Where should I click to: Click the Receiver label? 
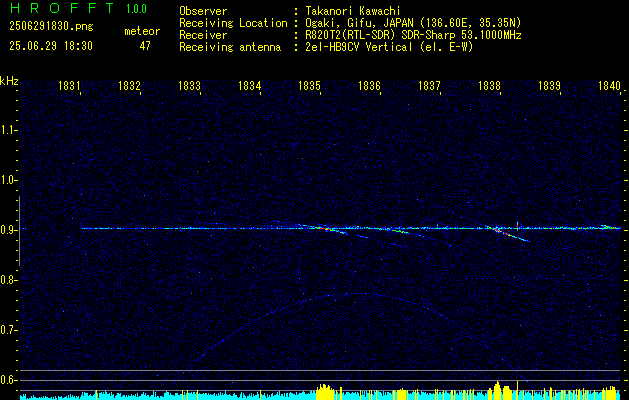(203, 35)
